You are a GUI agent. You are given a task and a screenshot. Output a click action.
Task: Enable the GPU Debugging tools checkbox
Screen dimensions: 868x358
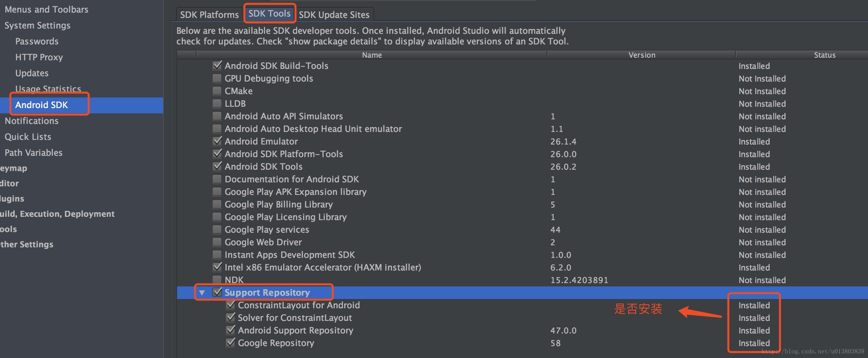[217, 78]
